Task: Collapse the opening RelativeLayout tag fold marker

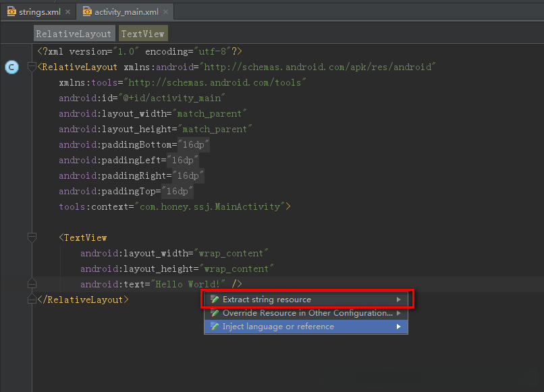Action: click(x=31, y=67)
